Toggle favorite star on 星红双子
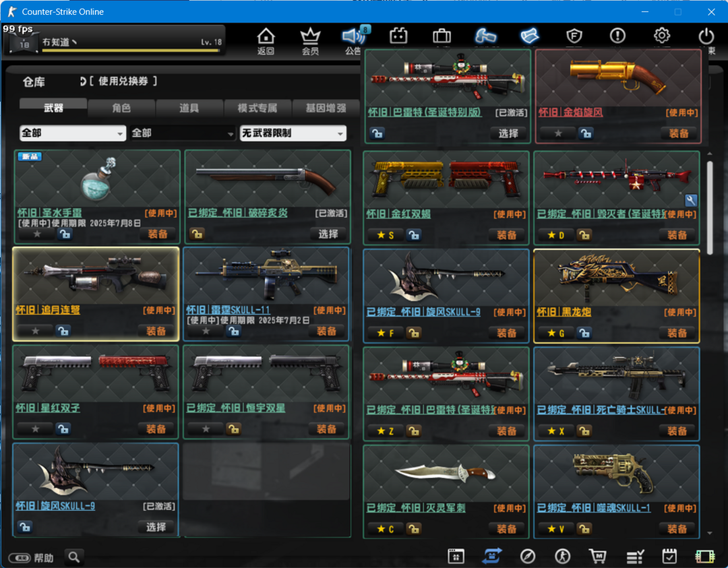Image resolution: width=728 pixels, height=568 pixels. tap(35, 429)
